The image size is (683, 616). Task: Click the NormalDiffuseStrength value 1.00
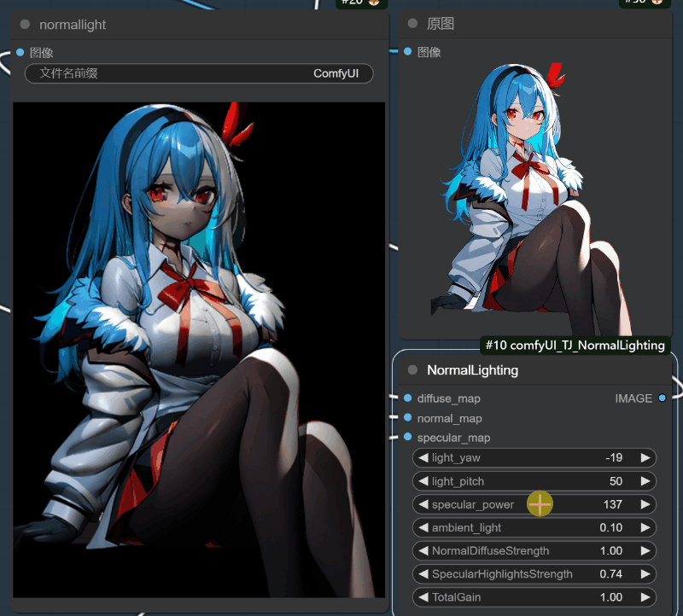611,550
